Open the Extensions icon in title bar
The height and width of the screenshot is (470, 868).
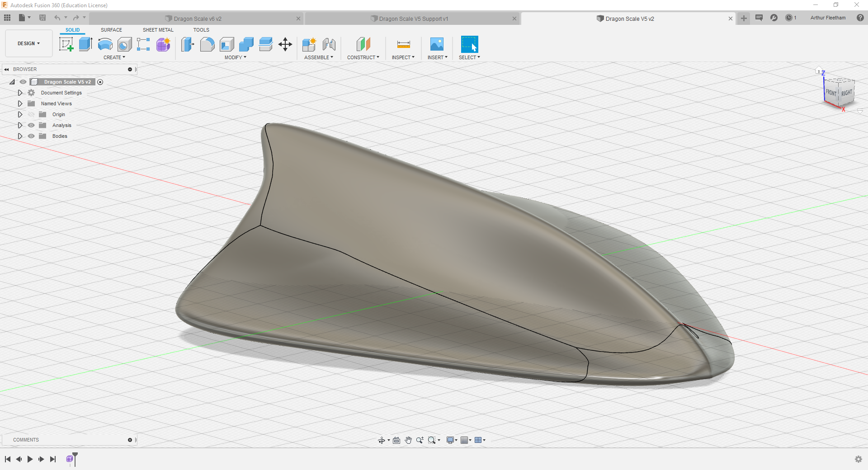point(774,18)
